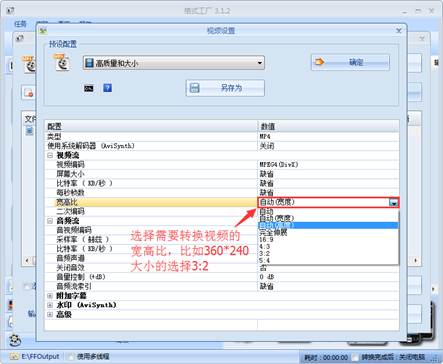Choose the highlighted 自动(高度) option
The width and height of the screenshot is (443, 364).
[328, 225]
